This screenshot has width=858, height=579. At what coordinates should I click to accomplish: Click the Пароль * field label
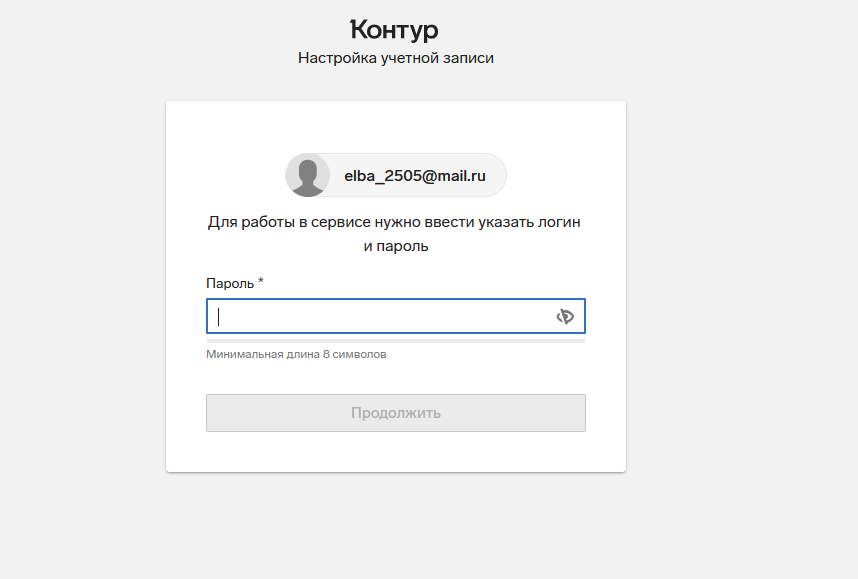tap(235, 283)
